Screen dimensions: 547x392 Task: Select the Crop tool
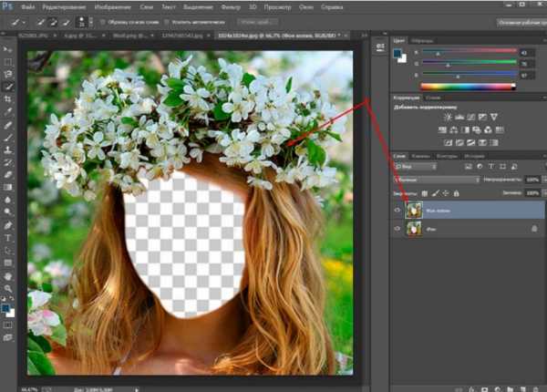[9, 98]
